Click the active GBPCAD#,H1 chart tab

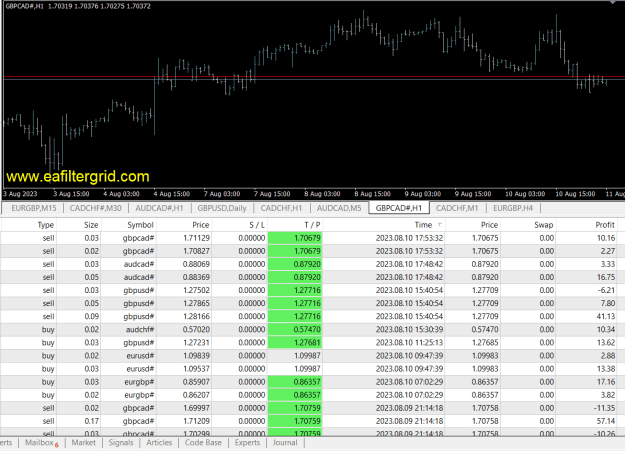[x=399, y=208]
